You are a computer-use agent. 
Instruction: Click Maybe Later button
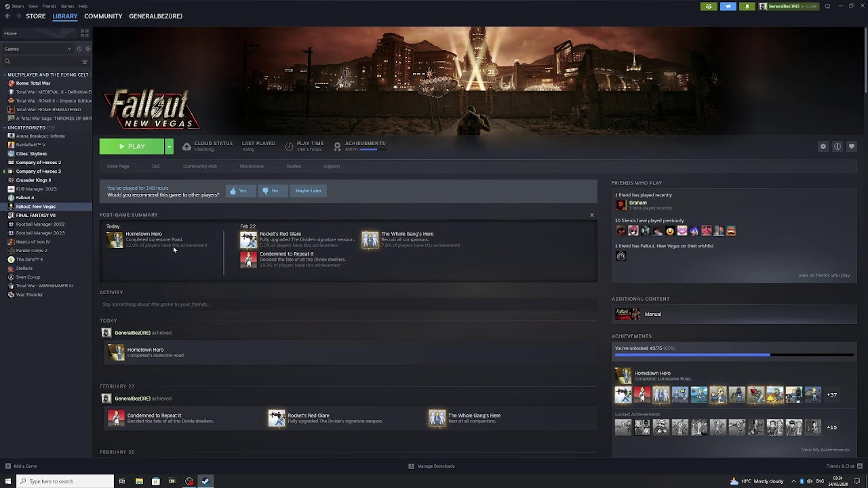(308, 190)
